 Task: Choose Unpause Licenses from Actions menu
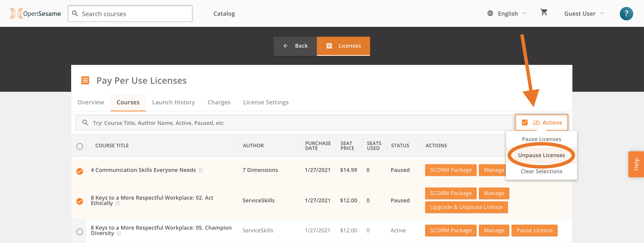click(x=541, y=155)
